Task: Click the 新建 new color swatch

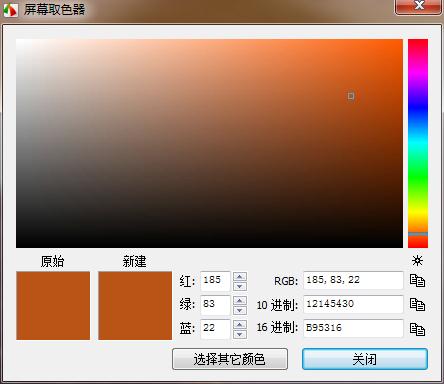Action: (x=135, y=306)
